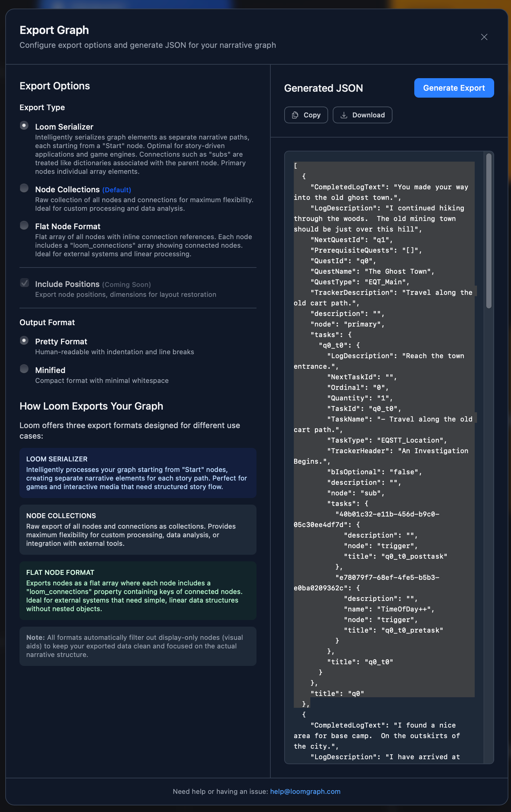Click the "Quantity": "1" line
Image resolution: width=511 pixels, height=812 pixels.
tap(360, 398)
